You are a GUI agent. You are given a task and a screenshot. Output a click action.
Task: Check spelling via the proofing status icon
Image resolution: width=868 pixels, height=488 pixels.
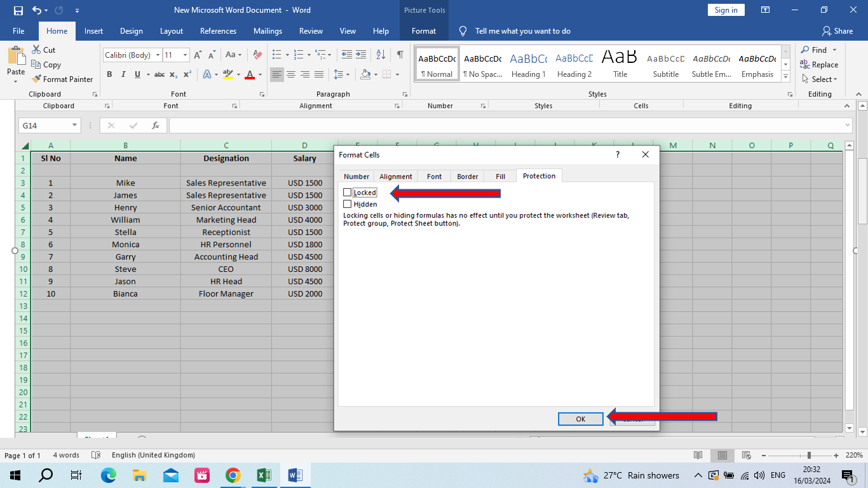96,455
